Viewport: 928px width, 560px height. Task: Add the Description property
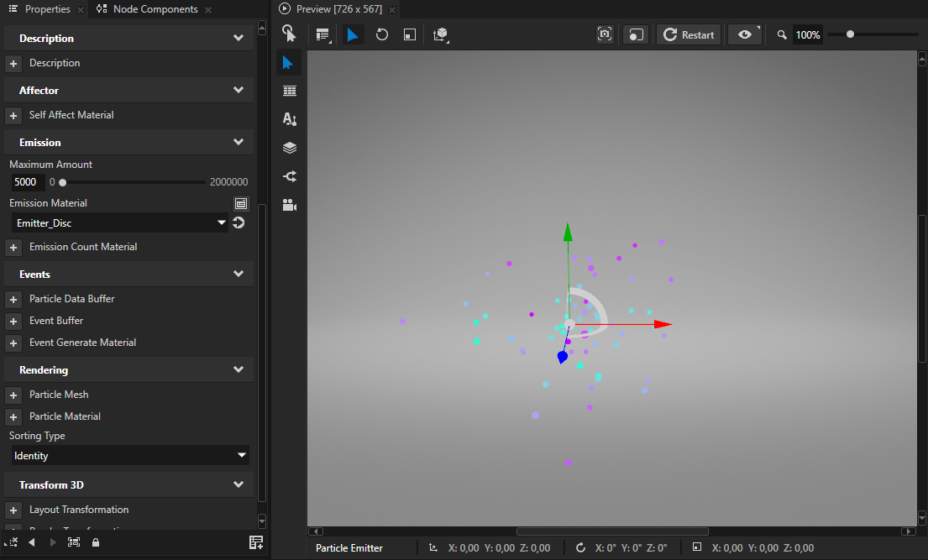(13, 63)
